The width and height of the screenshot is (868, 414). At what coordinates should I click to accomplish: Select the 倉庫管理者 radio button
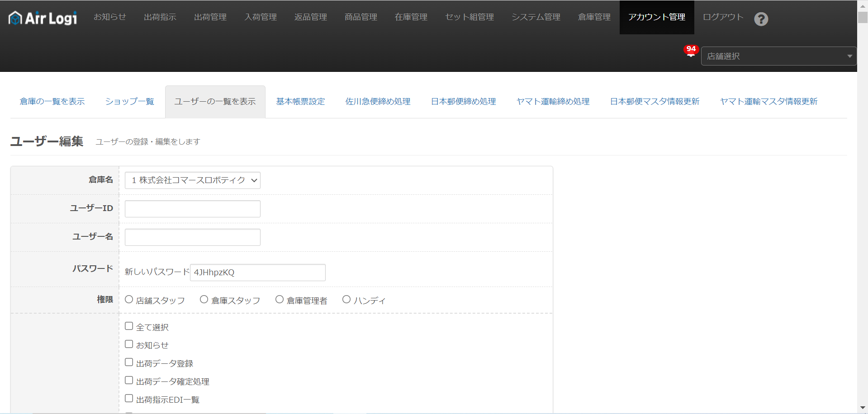(279, 299)
